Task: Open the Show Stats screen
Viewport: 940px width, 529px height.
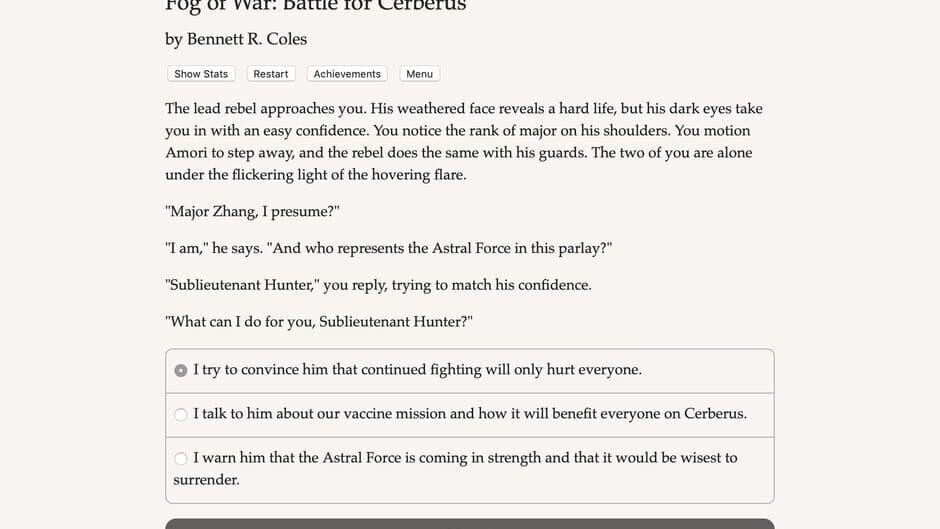Action: pyautogui.click(x=201, y=74)
